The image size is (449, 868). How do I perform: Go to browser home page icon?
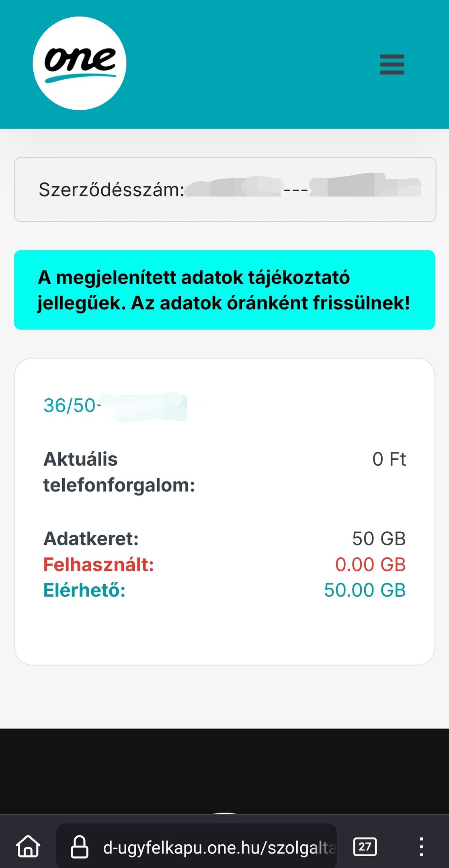pos(28,846)
